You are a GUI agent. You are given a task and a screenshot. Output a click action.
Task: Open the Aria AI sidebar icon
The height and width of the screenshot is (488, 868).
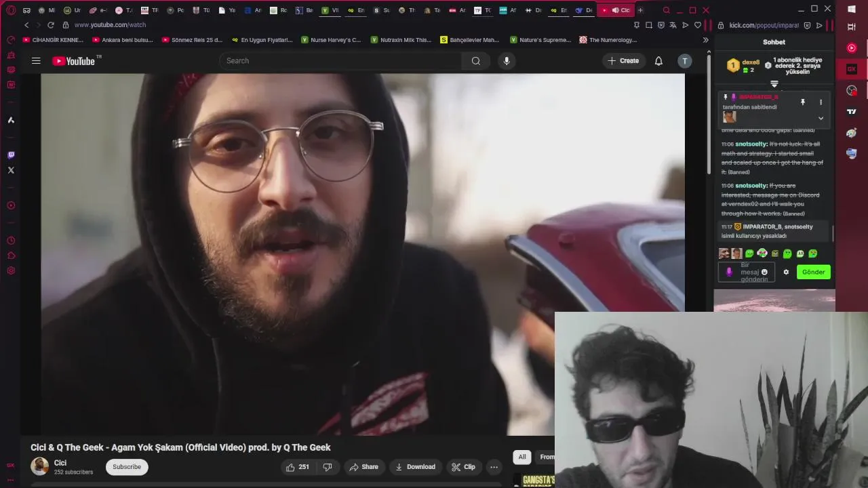pyautogui.click(x=11, y=120)
